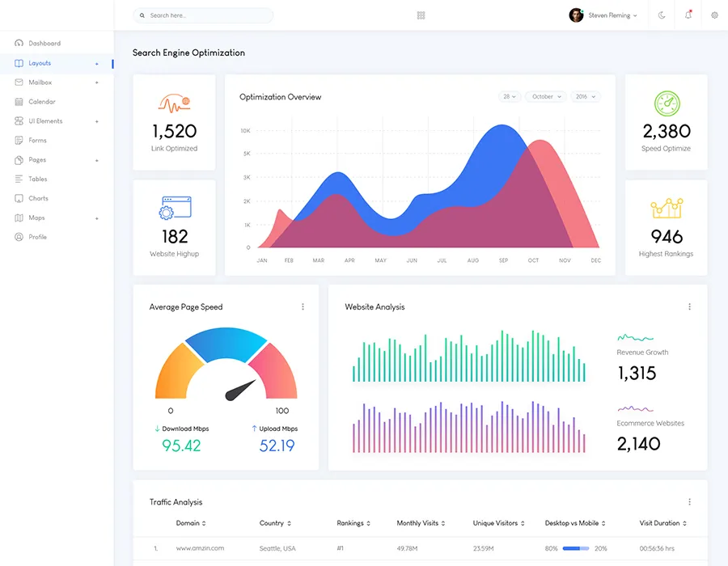Select Forms in the sidebar

pyautogui.click(x=37, y=140)
